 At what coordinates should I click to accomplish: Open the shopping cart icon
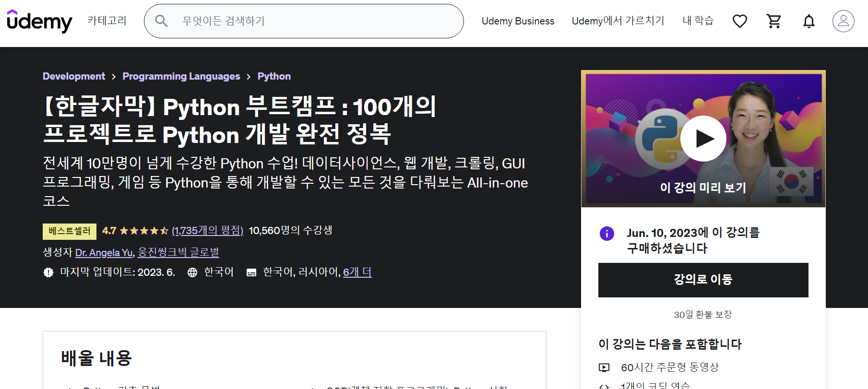pyautogui.click(x=774, y=21)
